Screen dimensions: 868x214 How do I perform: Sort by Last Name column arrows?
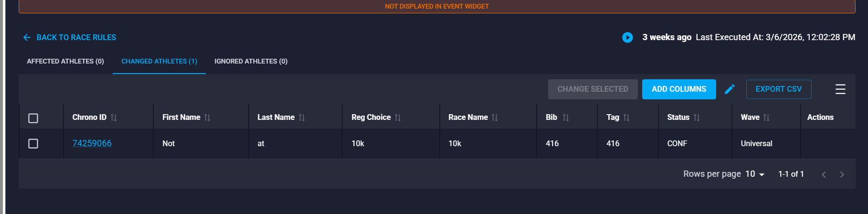pyautogui.click(x=302, y=118)
